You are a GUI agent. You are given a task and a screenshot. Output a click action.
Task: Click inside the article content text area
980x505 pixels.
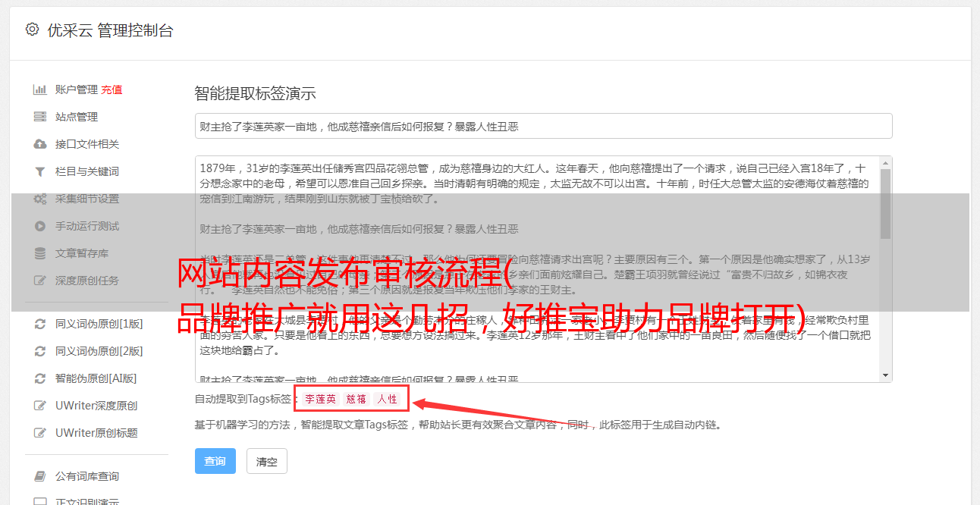tap(537, 269)
